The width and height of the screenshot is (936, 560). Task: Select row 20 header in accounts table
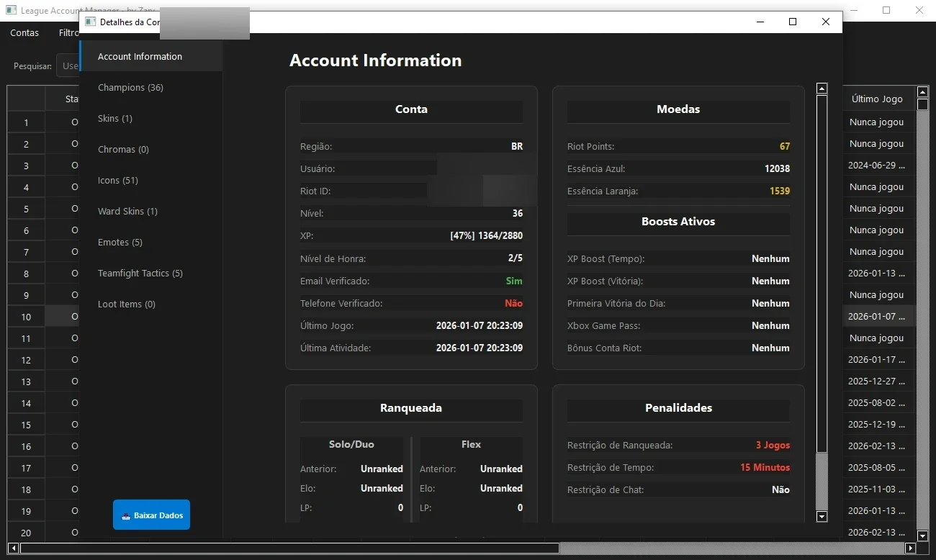coord(26,533)
